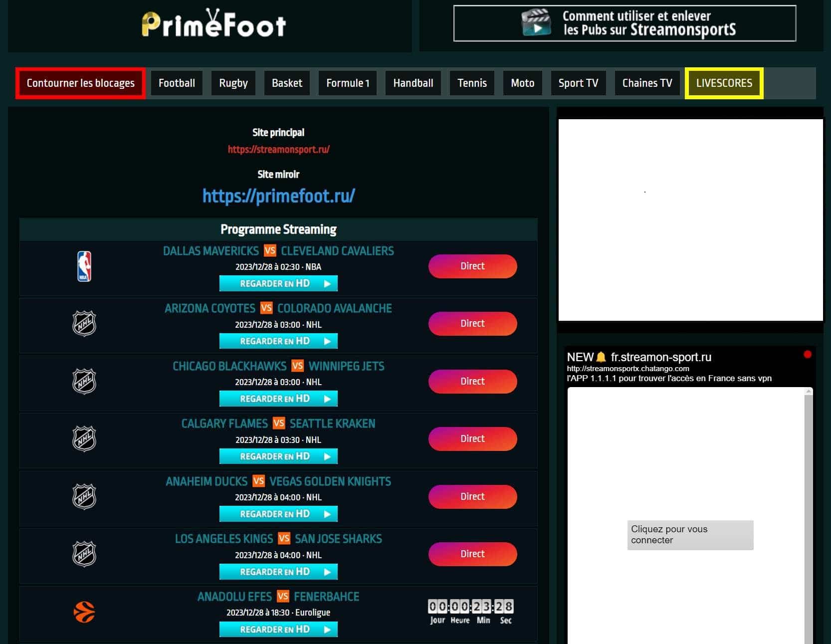The height and width of the screenshot is (644, 831).
Task: Click the bell icon next to NEW
Action: point(601,357)
